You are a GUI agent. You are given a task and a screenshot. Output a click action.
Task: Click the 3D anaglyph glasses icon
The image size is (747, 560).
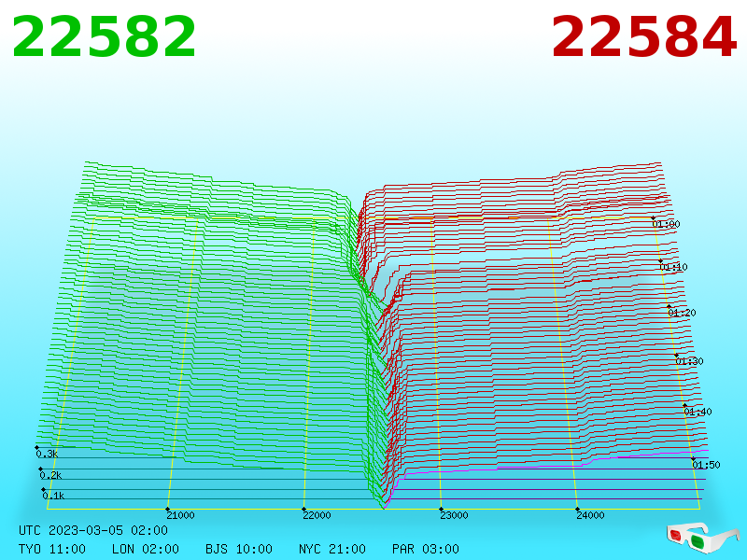pyautogui.click(x=701, y=537)
